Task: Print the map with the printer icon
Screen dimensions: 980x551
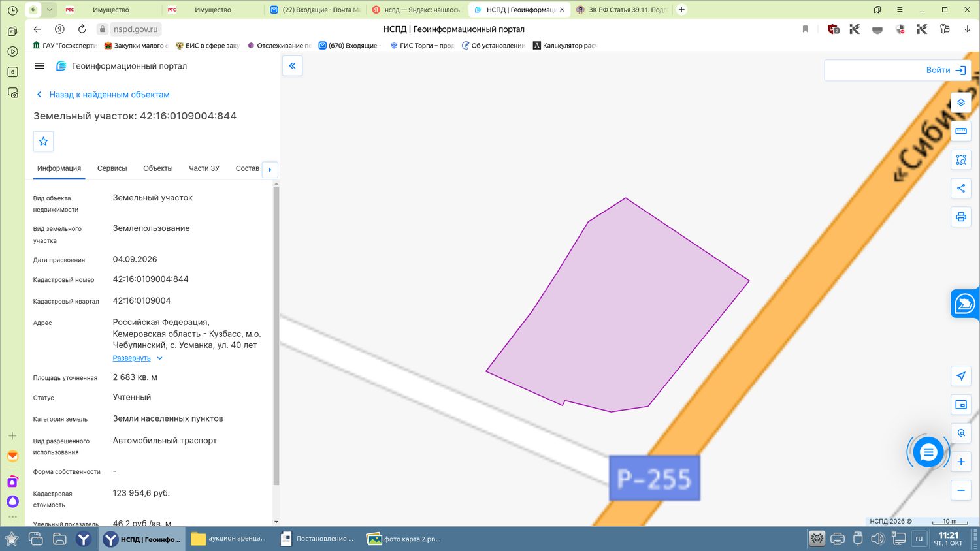Action: coord(961,217)
